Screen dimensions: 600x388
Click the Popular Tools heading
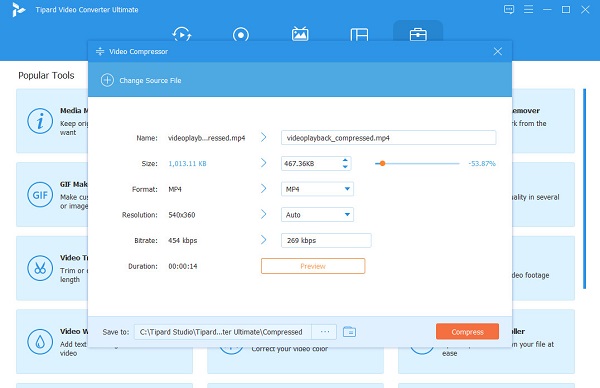46,75
